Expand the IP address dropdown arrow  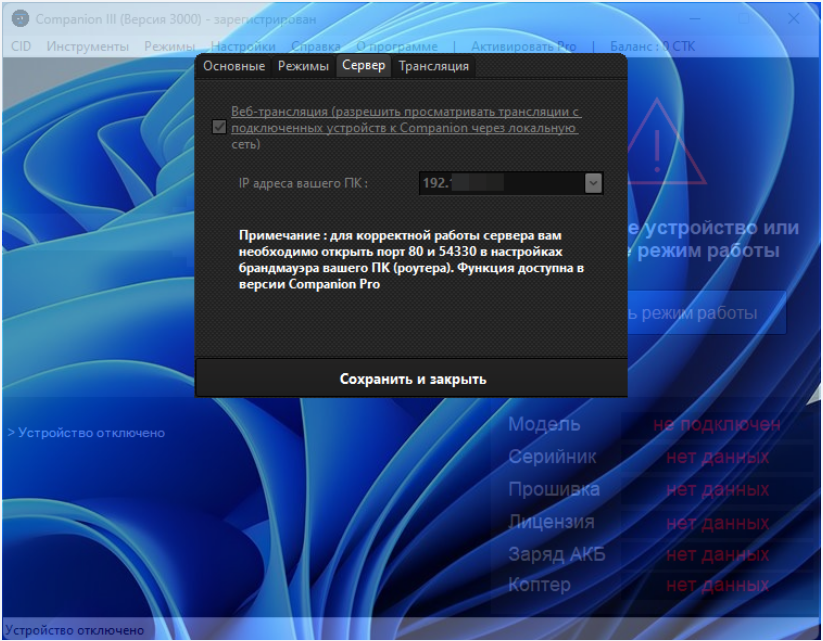593,183
